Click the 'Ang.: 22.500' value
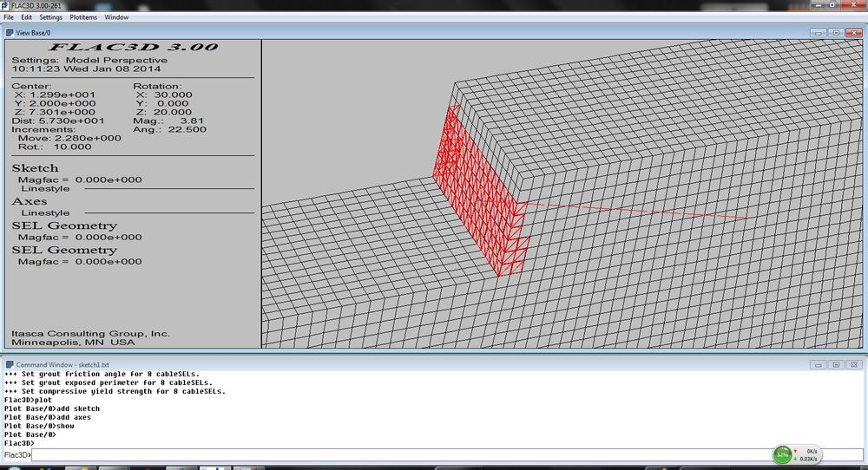 [x=169, y=129]
